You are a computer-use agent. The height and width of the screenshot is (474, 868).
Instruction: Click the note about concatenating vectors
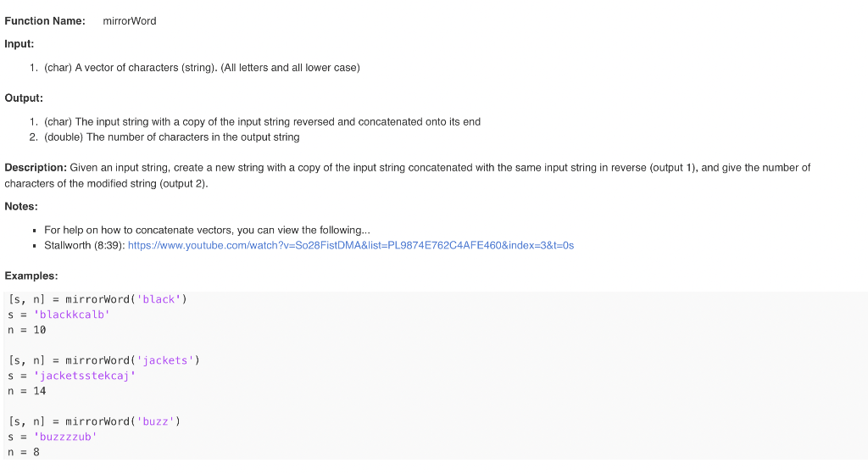pyautogui.click(x=207, y=230)
